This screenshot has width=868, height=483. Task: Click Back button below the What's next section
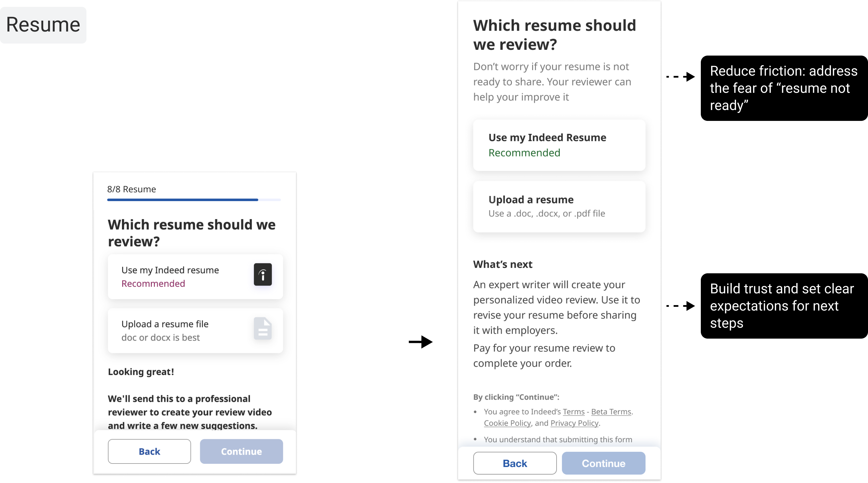point(514,463)
